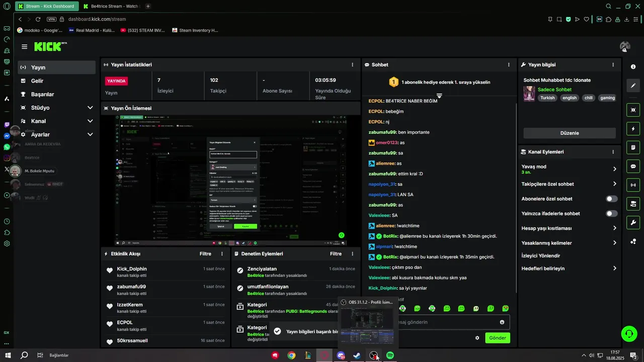Screen dimensions: 644x362
Task: Click the gaming tag chip
Action: tap(607, 98)
